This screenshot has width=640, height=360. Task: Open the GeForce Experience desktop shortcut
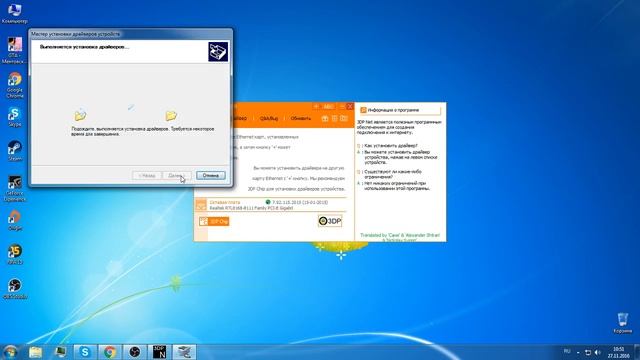(x=15, y=188)
